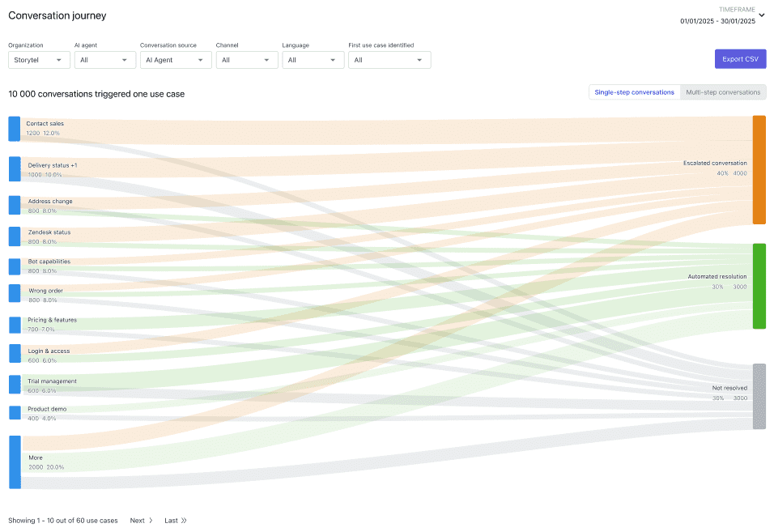
Task: Jump to Last page of use cases
Action: (x=176, y=521)
